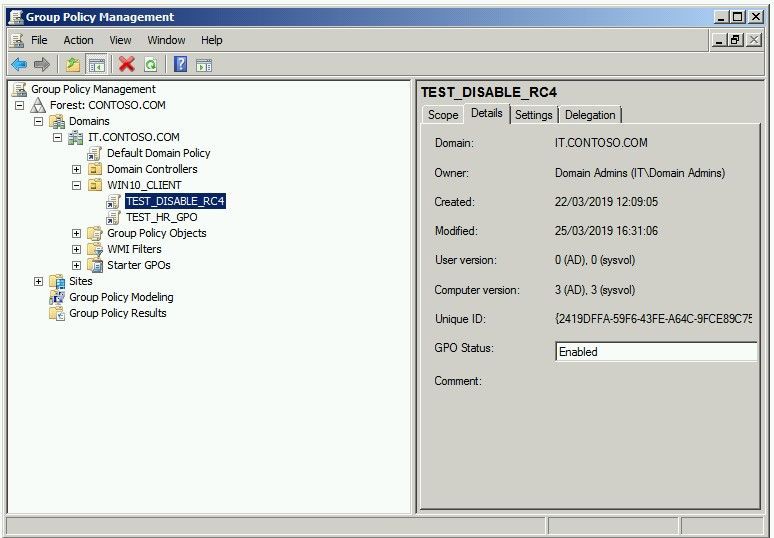
Task: Open the GPO Status dropdown
Action: (656, 352)
